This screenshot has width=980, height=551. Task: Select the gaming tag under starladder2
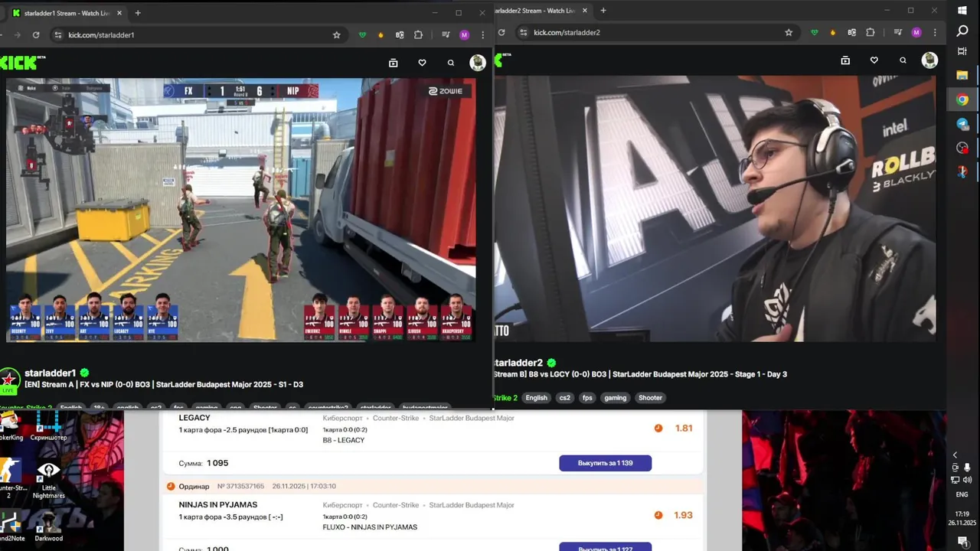click(x=615, y=398)
